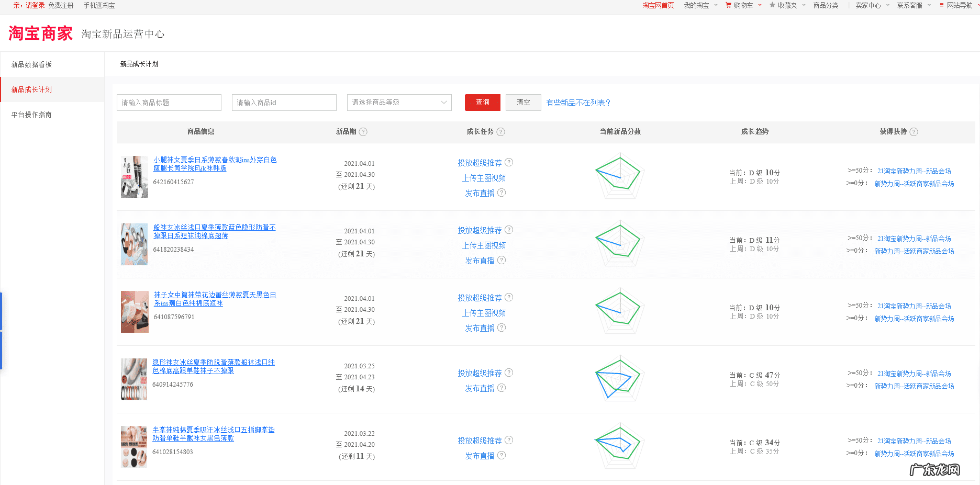Screen dimensions: 980x485
Task: Expand the 我的淘宝 dropdown menu
Action: (x=716, y=5)
